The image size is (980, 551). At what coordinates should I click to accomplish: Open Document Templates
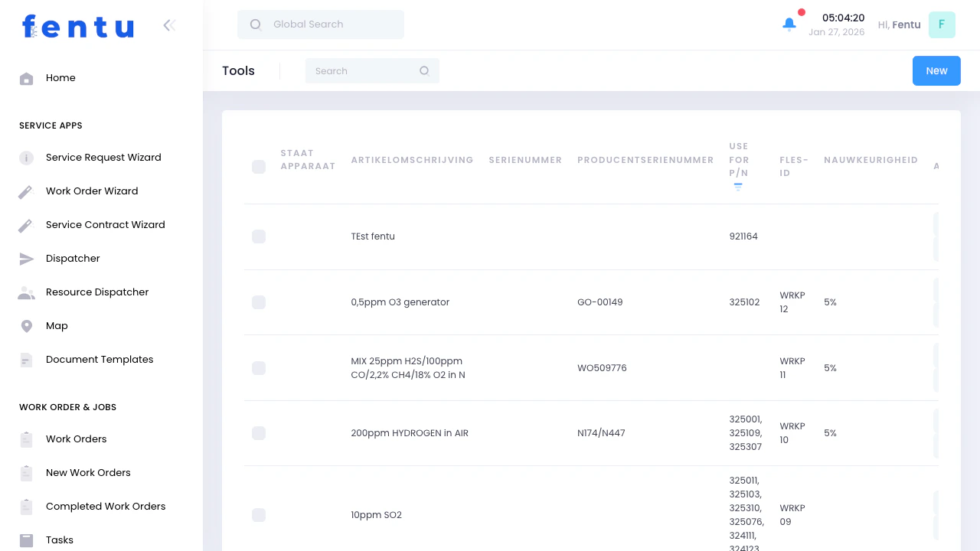pos(100,359)
